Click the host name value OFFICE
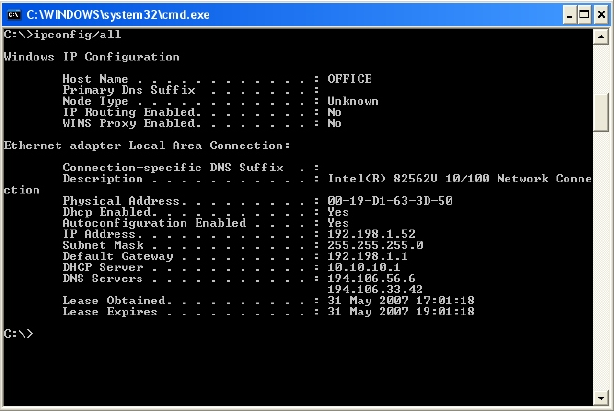 coord(349,79)
